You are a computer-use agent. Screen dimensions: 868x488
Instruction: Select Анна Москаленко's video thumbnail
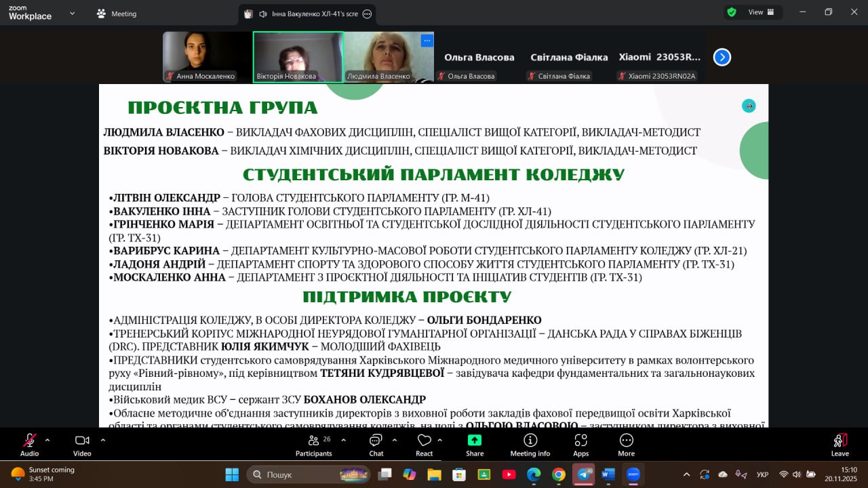207,57
